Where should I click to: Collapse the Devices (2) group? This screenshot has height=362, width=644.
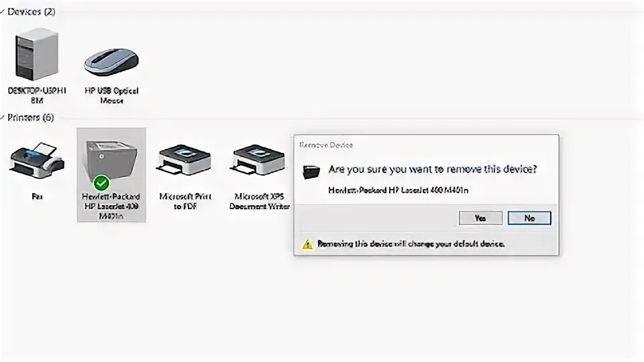[x=3, y=11]
